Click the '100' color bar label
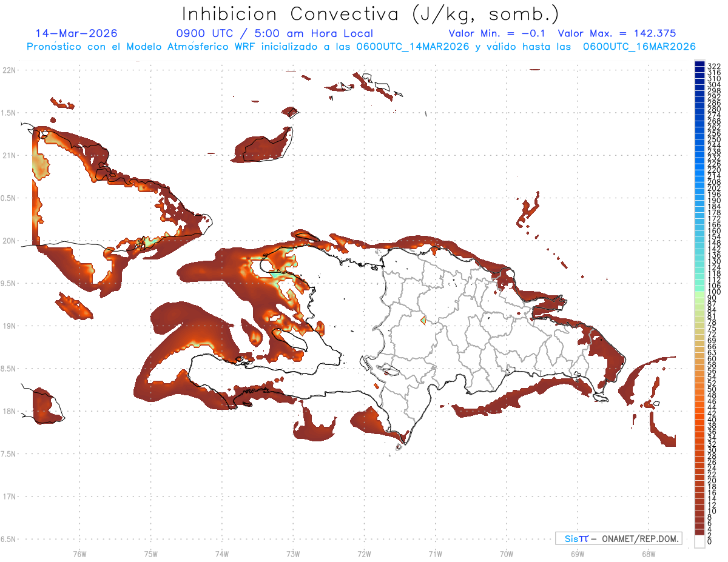Image resolution: width=728 pixels, height=562 pixels. [714, 292]
